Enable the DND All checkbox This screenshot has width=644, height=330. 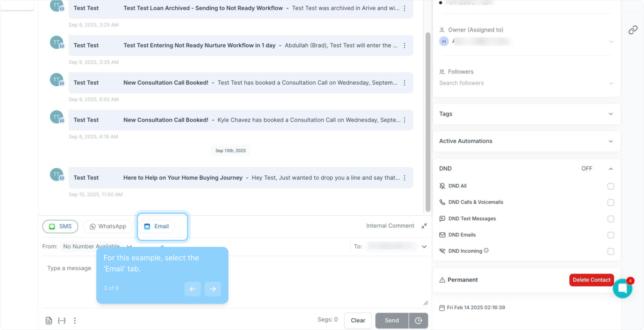pyautogui.click(x=610, y=186)
